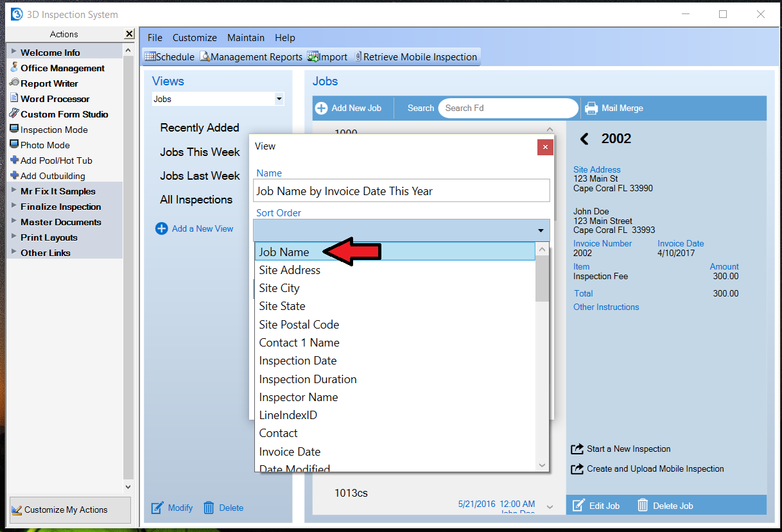782x532 pixels.
Task: Open the Jobs Last Week view
Action: pyautogui.click(x=200, y=176)
